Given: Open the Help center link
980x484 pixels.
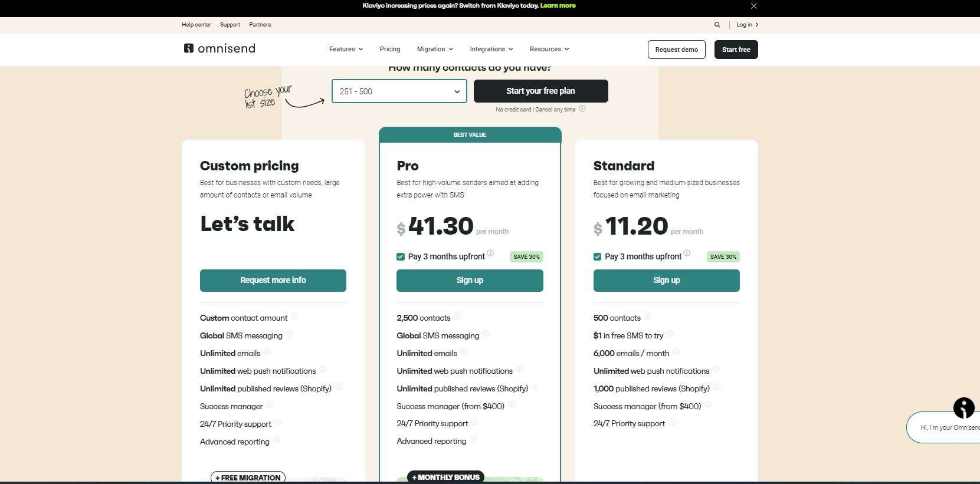Looking at the screenshot, I should click(196, 25).
